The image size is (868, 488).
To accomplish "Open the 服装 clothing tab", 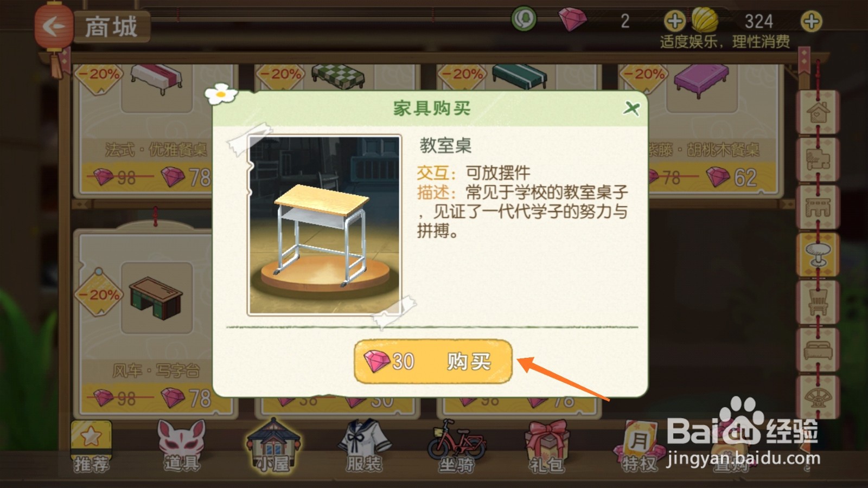I will 365,446.
